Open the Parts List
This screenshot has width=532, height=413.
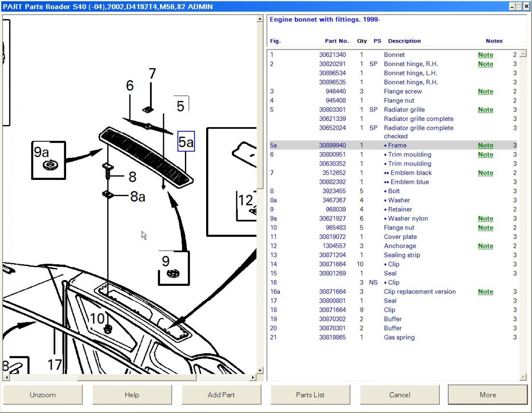click(x=310, y=395)
